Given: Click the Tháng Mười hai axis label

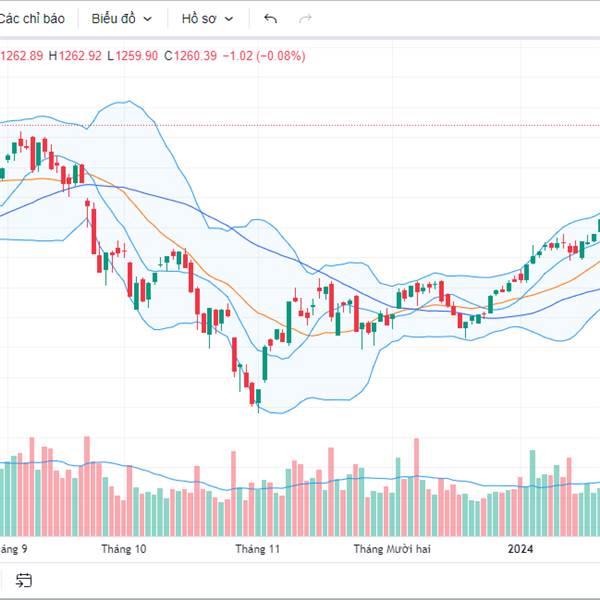Looking at the screenshot, I should (x=392, y=549).
